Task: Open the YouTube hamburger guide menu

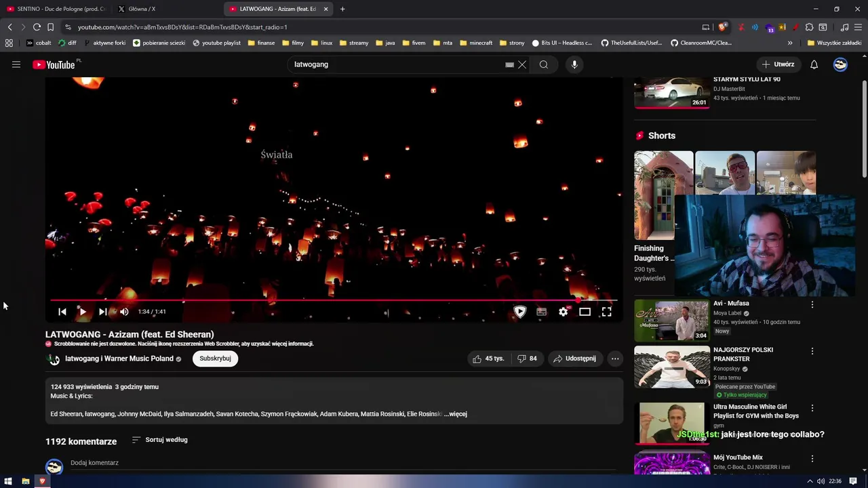Action: click(16, 64)
